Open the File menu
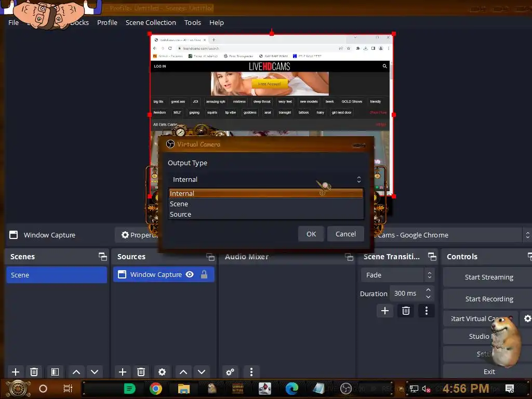Screen dimensions: 532x399 [x=14, y=22]
